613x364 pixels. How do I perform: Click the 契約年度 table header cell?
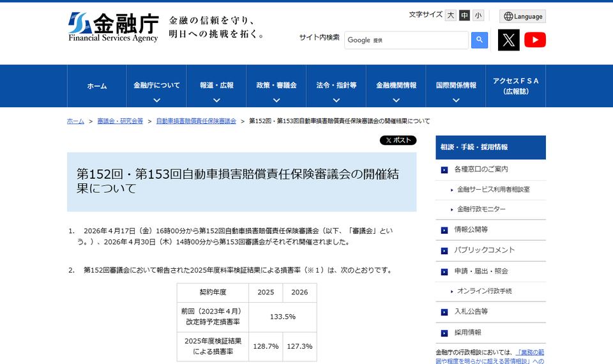[x=213, y=292]
